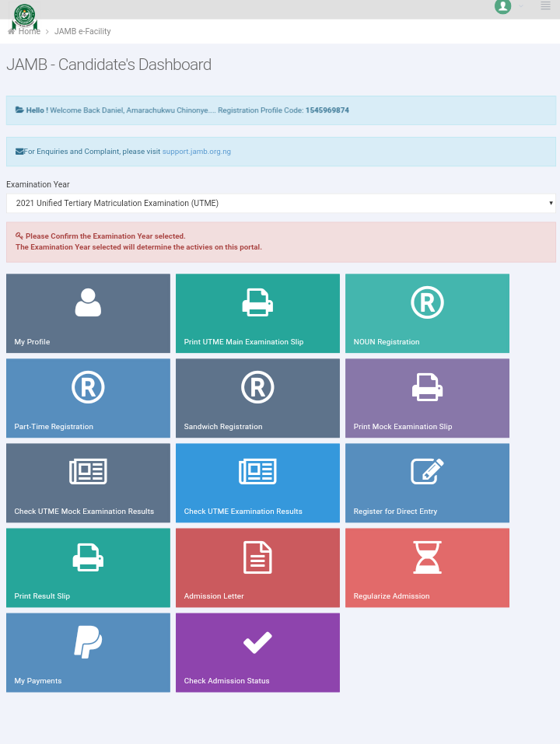Click the 'Examination Year' field label
Screen dimensions: 560x744
tap(38, 184)
